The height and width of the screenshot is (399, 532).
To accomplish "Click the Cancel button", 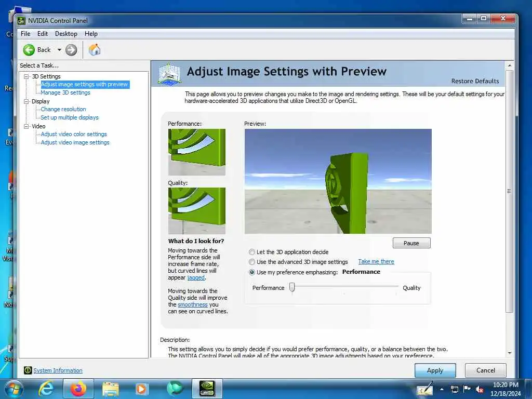I will pyautogui.click(x=486, y=370).
